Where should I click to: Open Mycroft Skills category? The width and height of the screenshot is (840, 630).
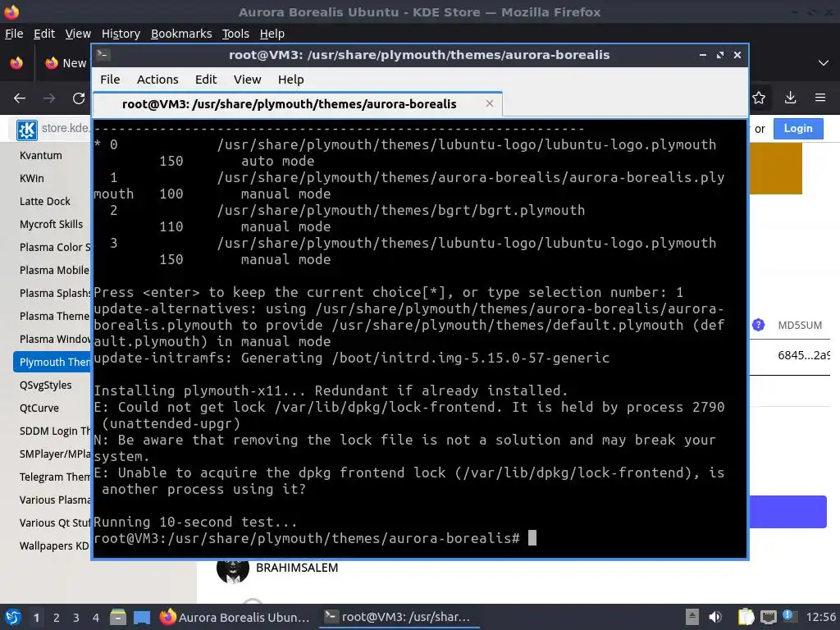click(x=52, y=225)
